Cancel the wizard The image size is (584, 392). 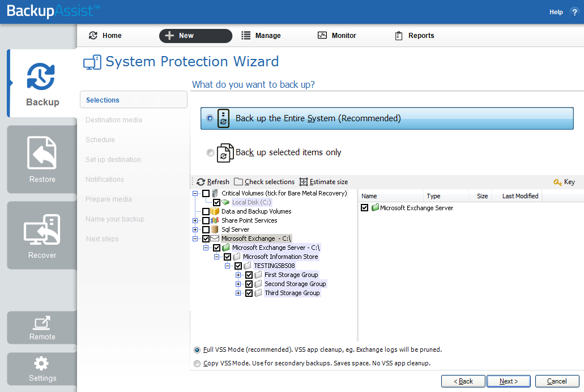557,381
